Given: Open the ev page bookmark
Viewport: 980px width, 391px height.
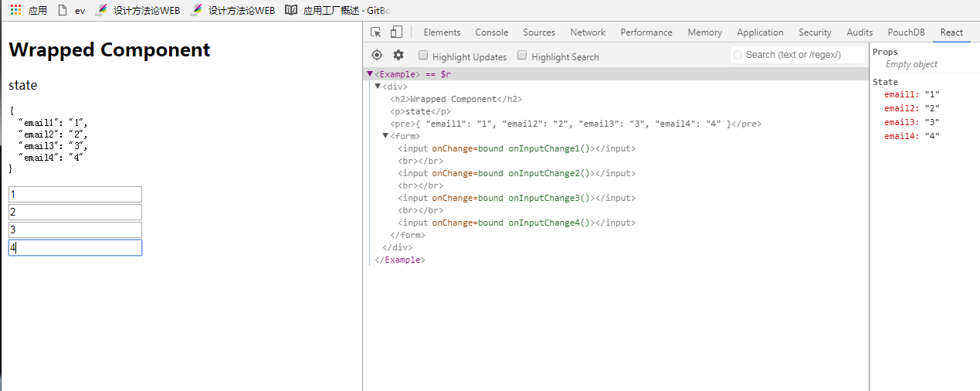Looking at the screenshot, I should (x=71, y=10).
